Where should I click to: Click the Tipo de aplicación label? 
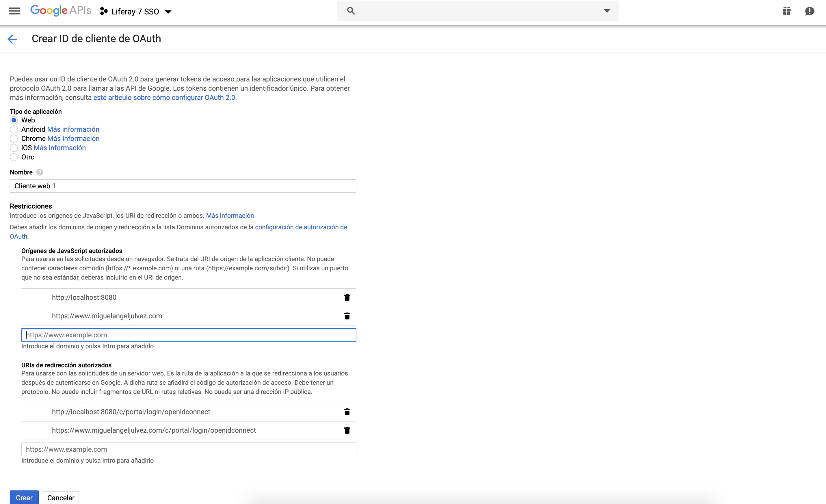(x=36, y=112)
